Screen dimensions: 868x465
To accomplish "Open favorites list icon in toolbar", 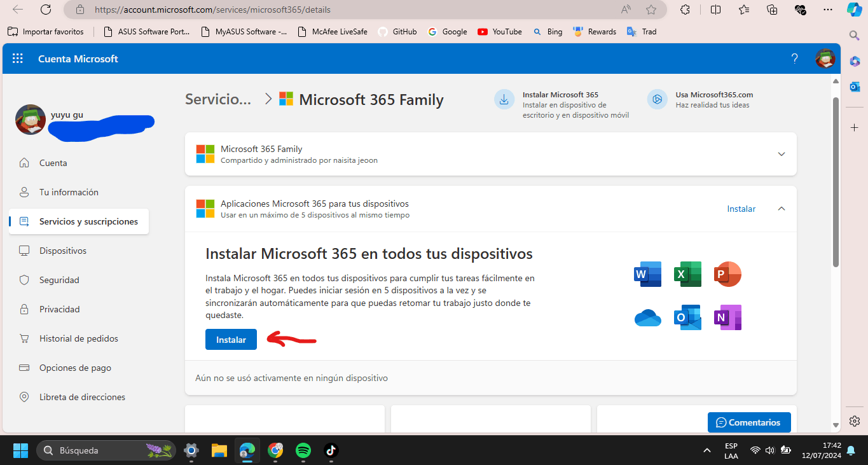I will pyautogui.click(x=744, y=10).
